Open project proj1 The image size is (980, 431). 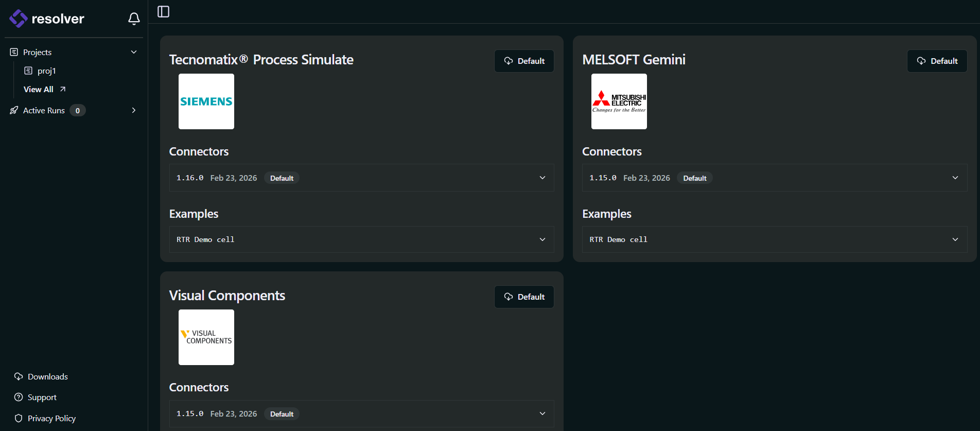click(x=46, y=71)
